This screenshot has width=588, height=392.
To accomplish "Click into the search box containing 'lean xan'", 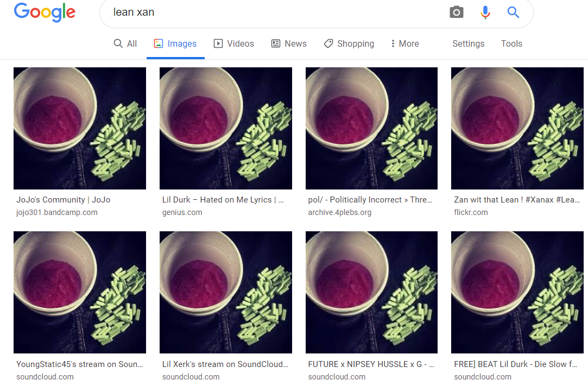I will point(271,12).
